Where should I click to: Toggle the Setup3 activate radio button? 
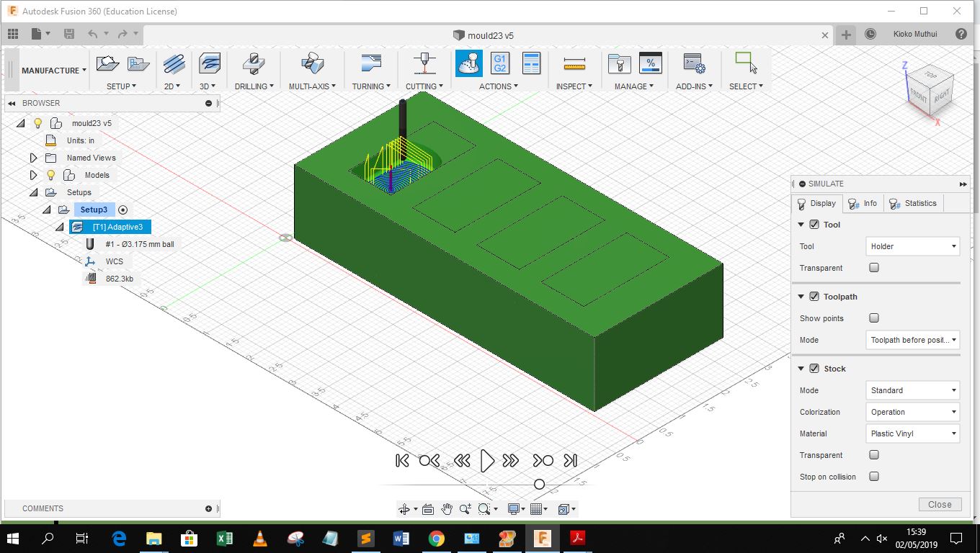click(122, 210)
